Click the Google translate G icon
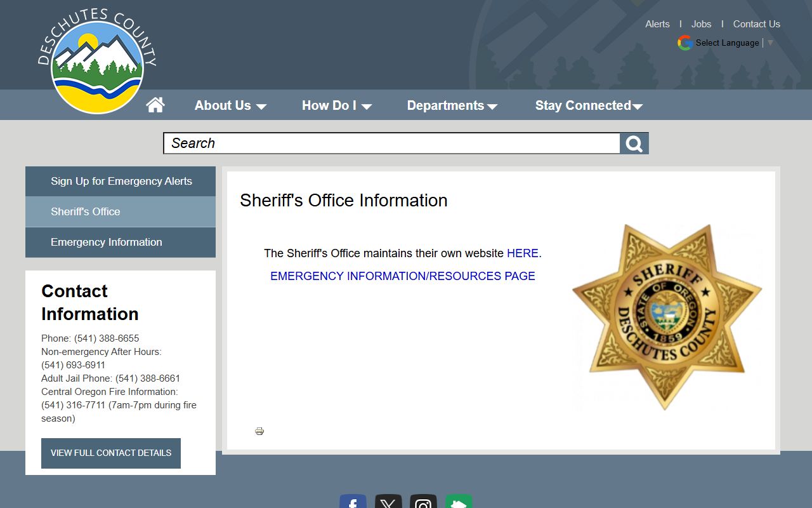 coord(684,43)
